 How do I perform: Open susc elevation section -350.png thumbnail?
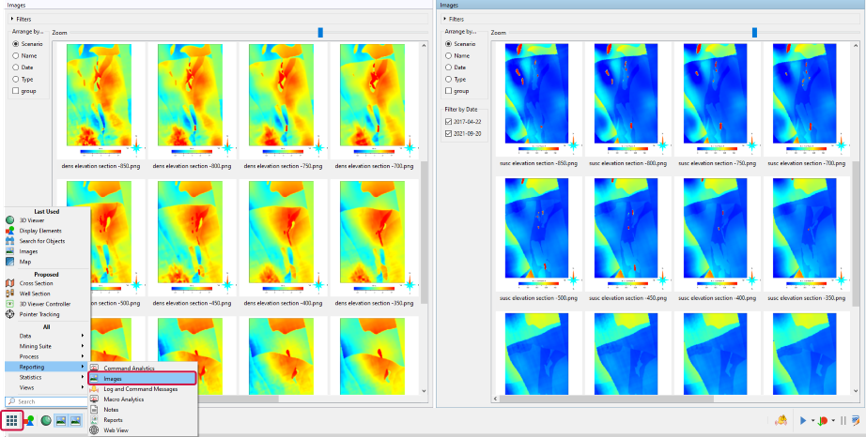pos(805,234)
